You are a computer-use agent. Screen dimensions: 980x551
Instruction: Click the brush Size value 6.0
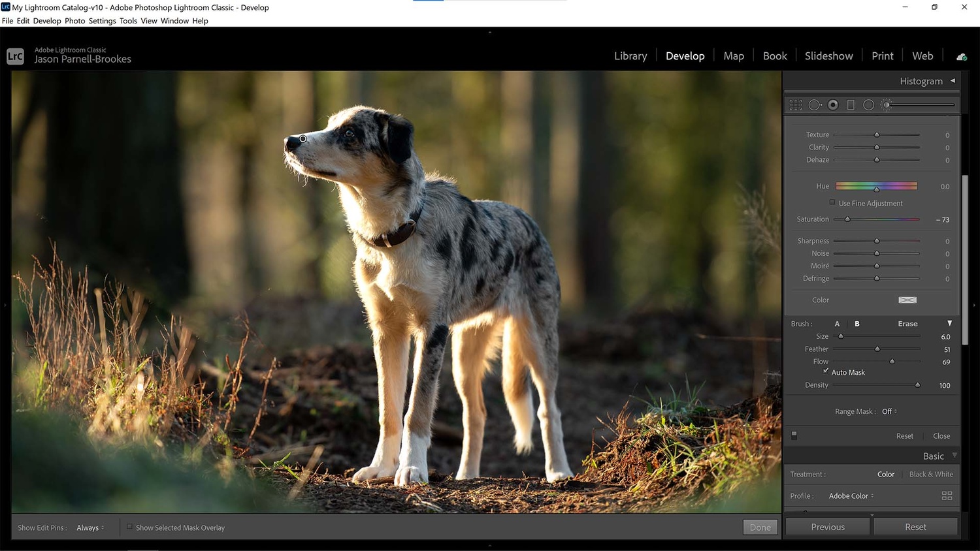pyautogui.click(x=945, y=337)
